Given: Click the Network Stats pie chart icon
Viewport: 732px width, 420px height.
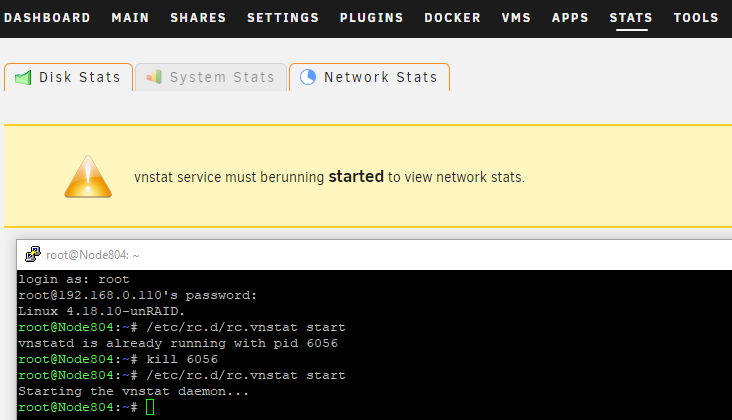Looking at the screenshot, I should [308, 77].
